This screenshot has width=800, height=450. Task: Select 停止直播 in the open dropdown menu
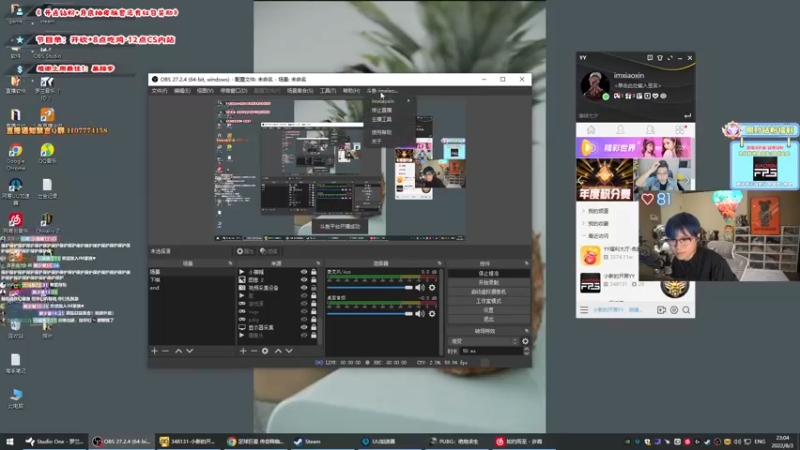pyautogui.click(x=382, y=110)
